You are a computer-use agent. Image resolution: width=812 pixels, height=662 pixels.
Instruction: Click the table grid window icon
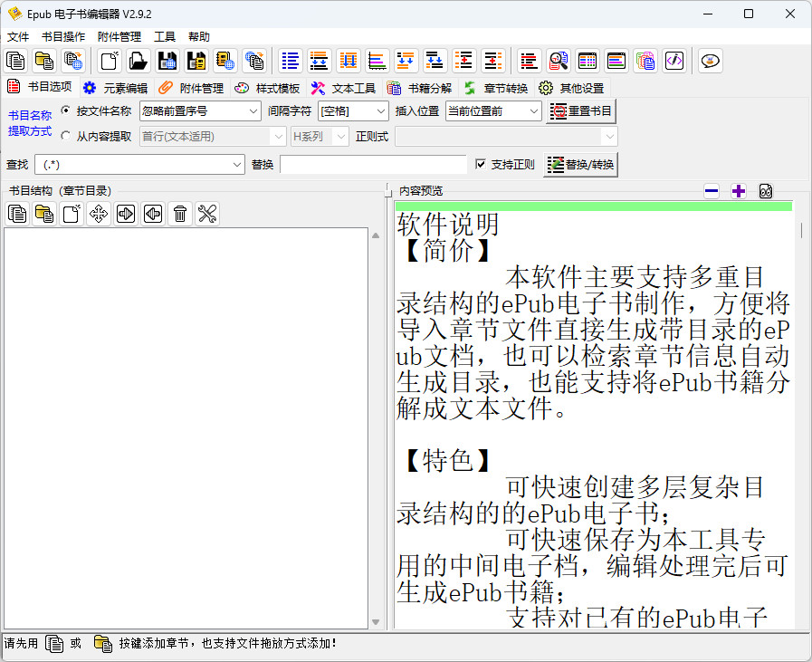[588, 61]
